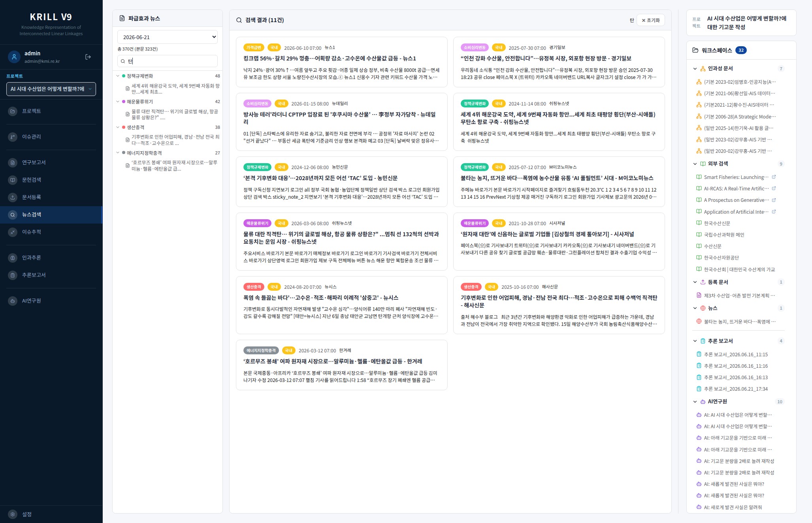Viewport: 812px width, 523px height.
Task: Select workspace item 국립수산과학원 메인
Action: click(x=724, y=235)
